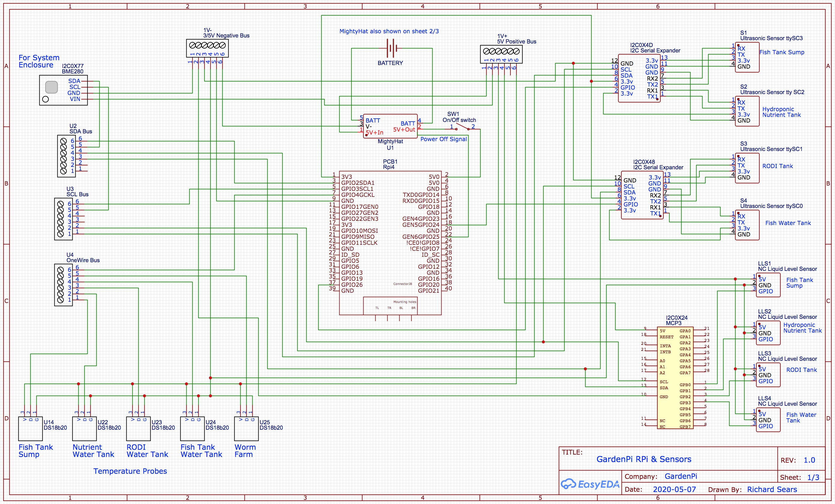Click the Sheet value 1/3

click(x=813, y=477)
